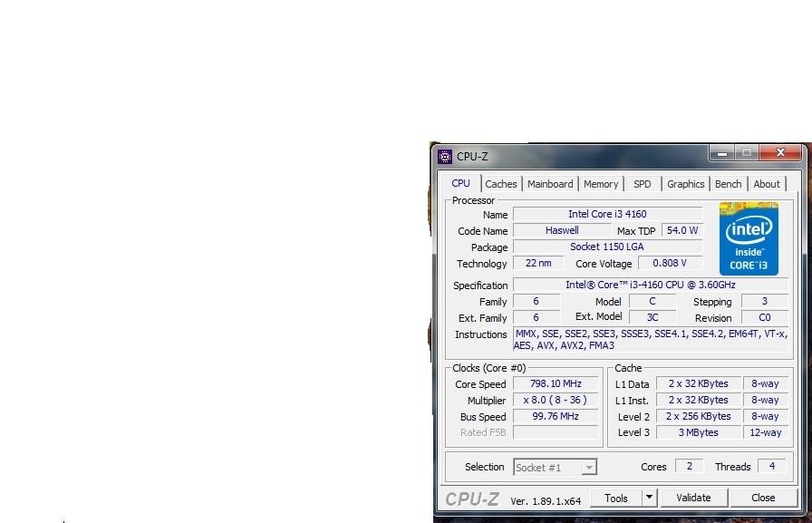
Task: Select the Revision C0 value
Action: point(765,317)
